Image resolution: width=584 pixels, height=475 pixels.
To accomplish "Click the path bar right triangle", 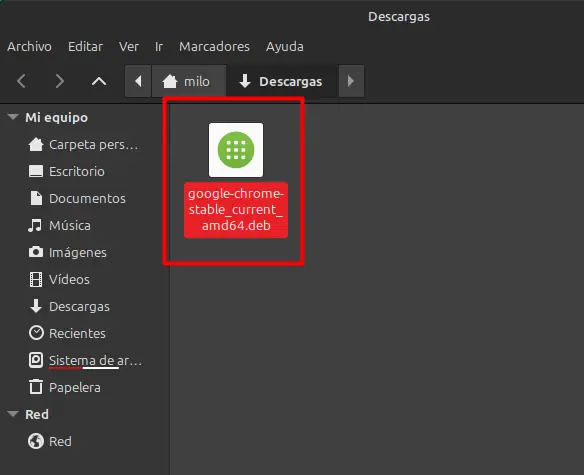I will tap(351, 81).
